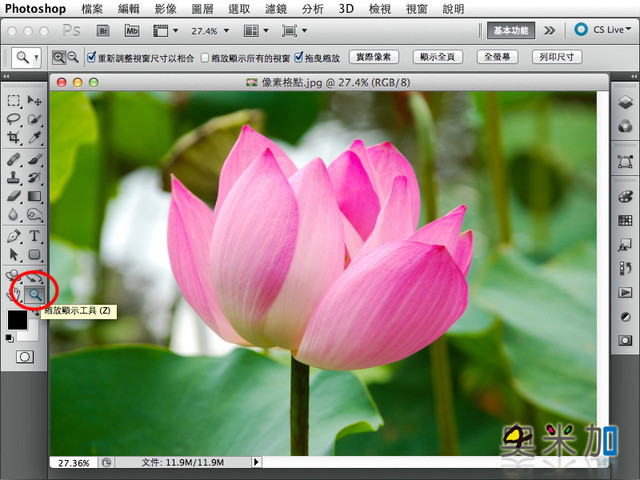The height and width of the screenshot is (480, 640).
Task: Open the 濾鏡 menu
Action: (276, 9)
